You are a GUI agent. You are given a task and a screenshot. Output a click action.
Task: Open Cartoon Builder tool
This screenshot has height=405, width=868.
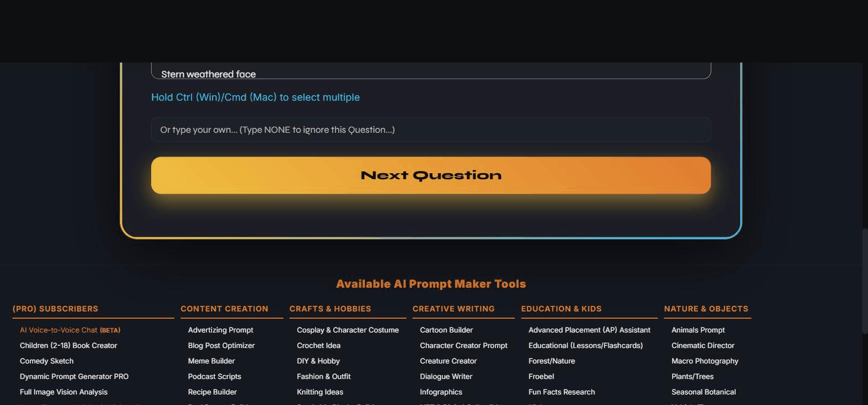coord(446,330)
